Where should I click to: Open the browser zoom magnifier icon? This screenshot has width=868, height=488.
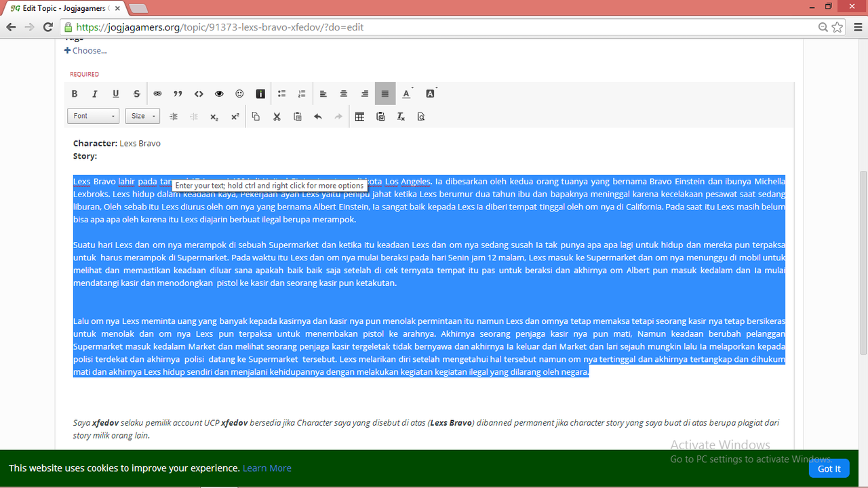[823, 28]
